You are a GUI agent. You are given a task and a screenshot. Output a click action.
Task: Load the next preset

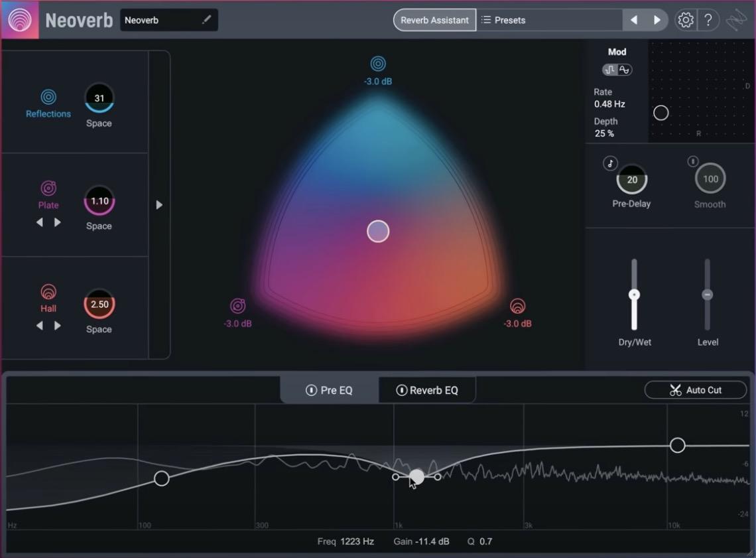click(x=657, y=21)
